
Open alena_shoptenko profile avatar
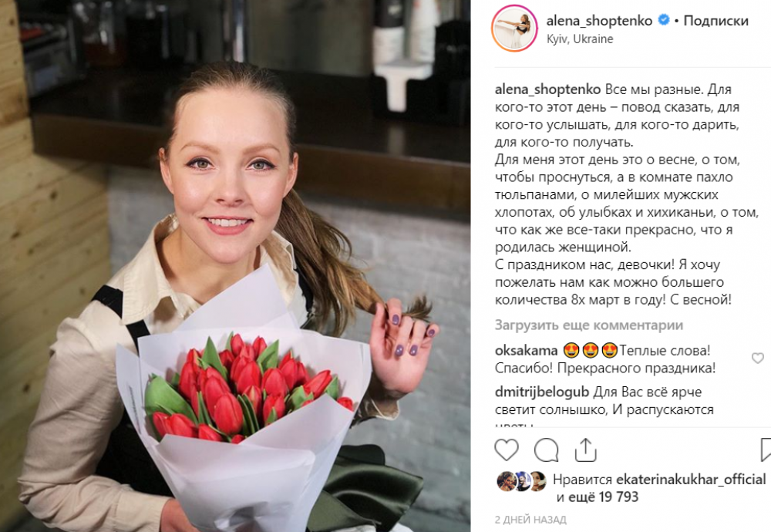[x=514, y=28]
